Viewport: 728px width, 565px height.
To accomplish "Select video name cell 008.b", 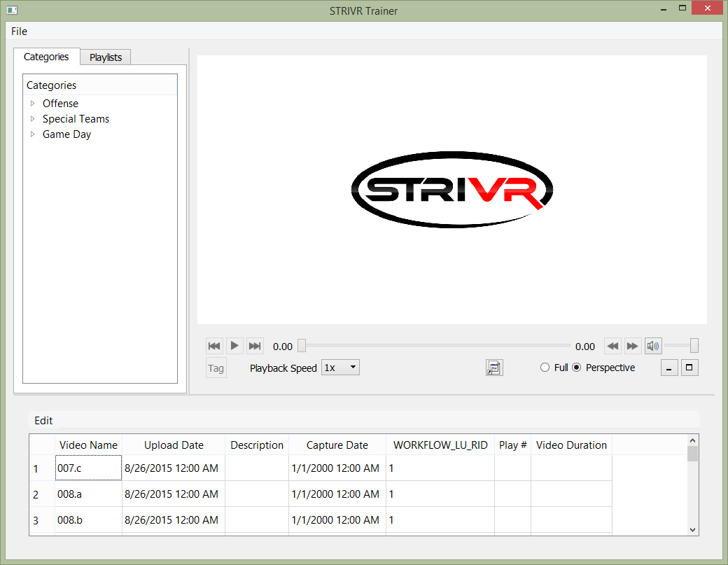I will tap(88, 520).
